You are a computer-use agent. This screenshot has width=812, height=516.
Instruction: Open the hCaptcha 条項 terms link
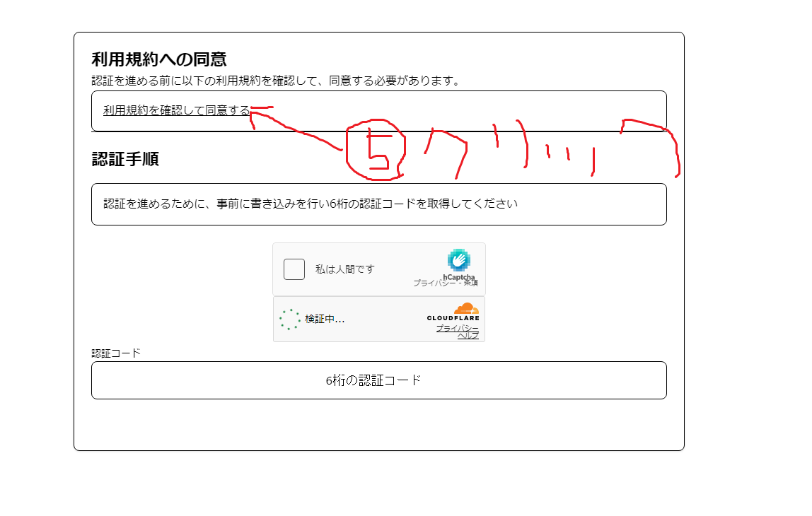[x=471, y=283]
